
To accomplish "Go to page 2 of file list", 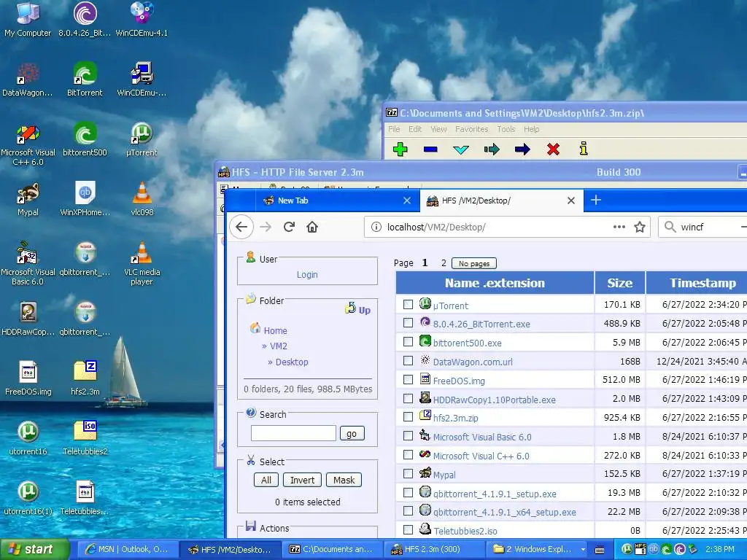I will coord(444,262).
